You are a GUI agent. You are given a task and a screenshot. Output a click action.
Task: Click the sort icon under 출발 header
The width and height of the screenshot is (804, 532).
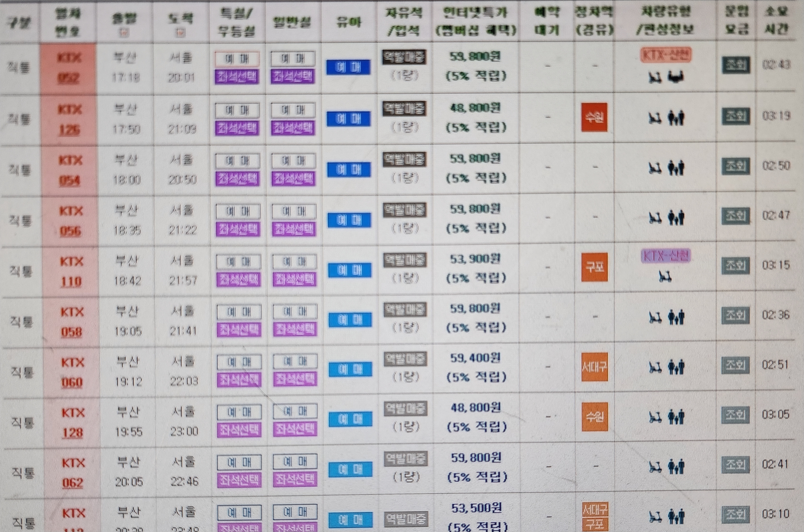point(125,33)
